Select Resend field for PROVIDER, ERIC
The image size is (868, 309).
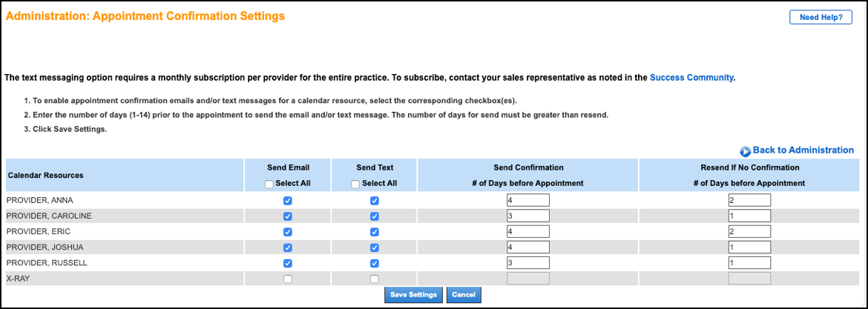point(749,231)
